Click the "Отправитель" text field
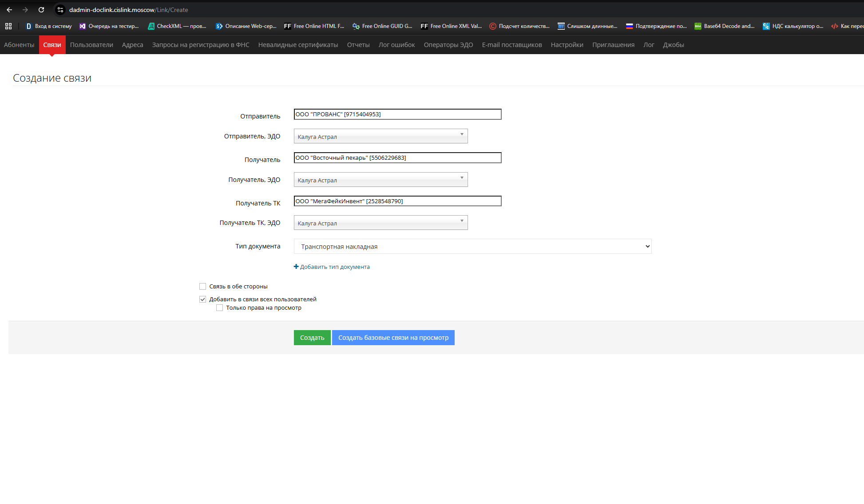The width and height of the screenshot is (864, 504). point(397,114)
